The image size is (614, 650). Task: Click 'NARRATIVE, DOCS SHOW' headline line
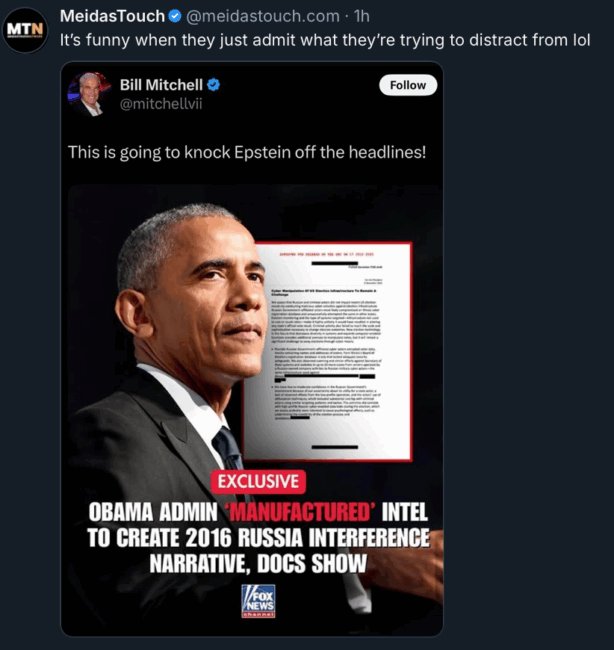258,564
